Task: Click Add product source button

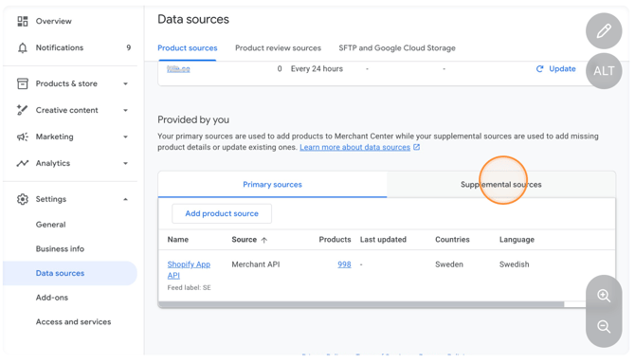Action: [222, 214]
